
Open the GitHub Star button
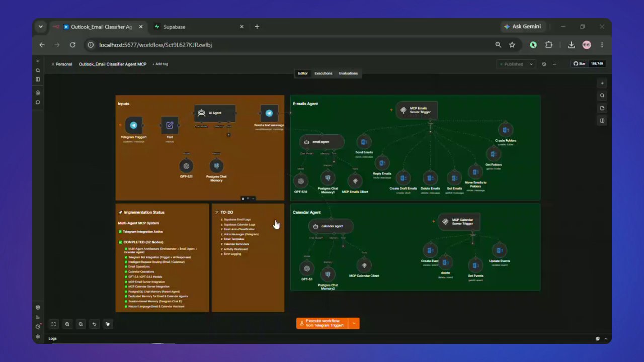point(580,64)
